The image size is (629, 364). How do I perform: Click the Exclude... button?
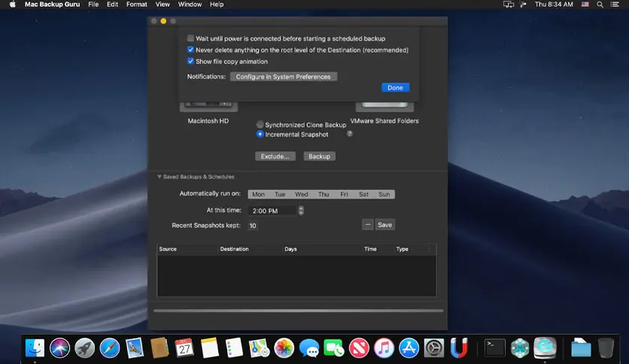[x=275, y=156]
